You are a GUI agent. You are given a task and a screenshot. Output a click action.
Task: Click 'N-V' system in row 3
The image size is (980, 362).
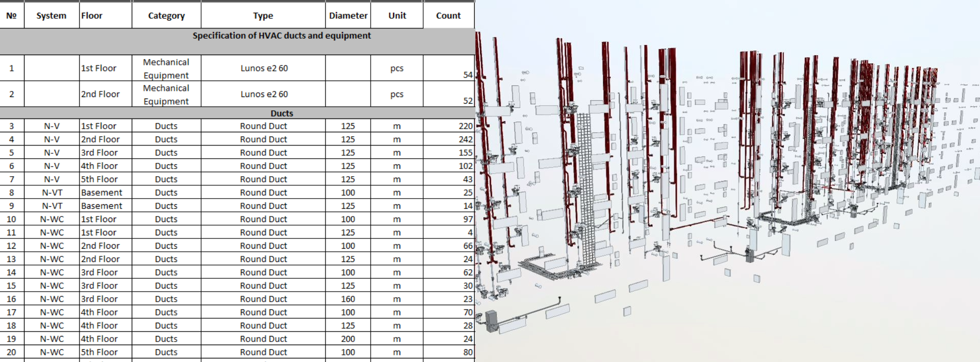tap(52, 126)
